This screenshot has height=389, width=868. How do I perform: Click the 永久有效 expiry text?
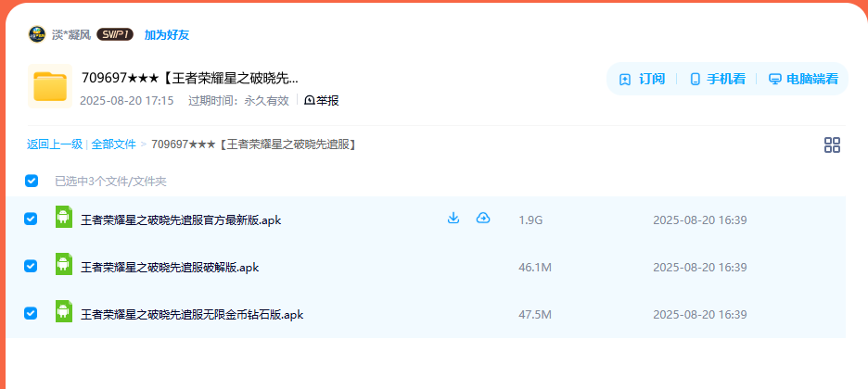point(266,101)
